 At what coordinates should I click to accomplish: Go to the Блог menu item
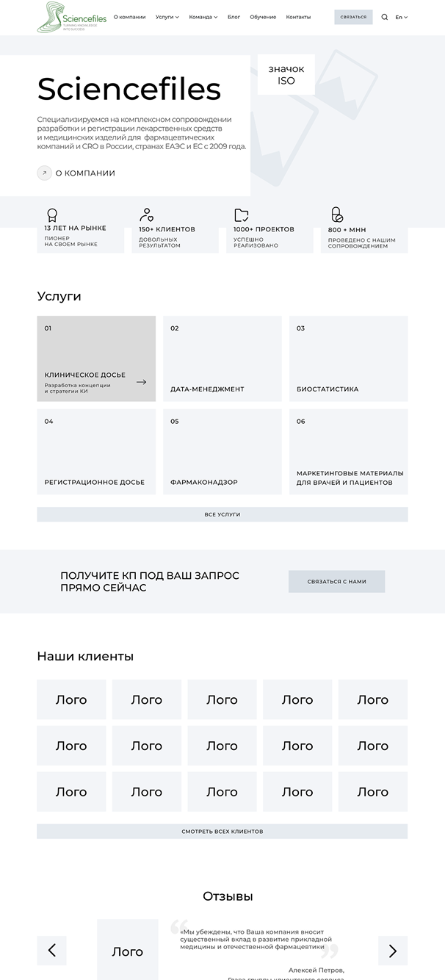(x=234, y=17)
